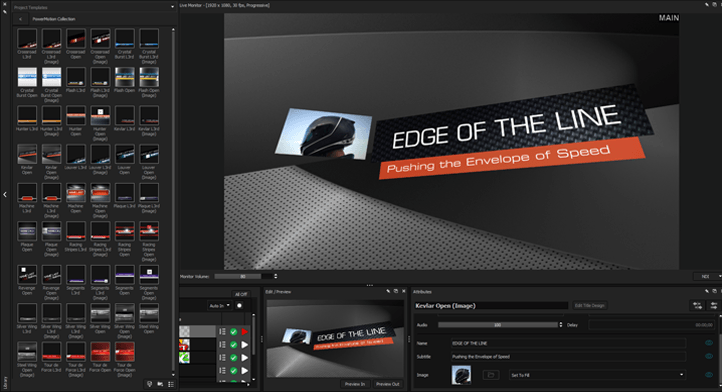Click the Monitor Volume slider
Image resolution: width=722 pixels, height=392 pixels.
(244, 276)
